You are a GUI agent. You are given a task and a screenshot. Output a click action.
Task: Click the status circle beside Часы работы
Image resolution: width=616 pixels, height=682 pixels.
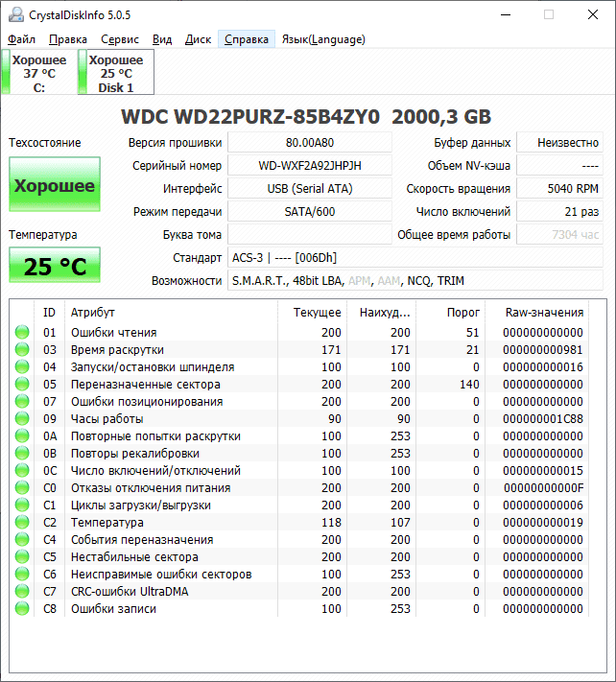tap(21, 419)
